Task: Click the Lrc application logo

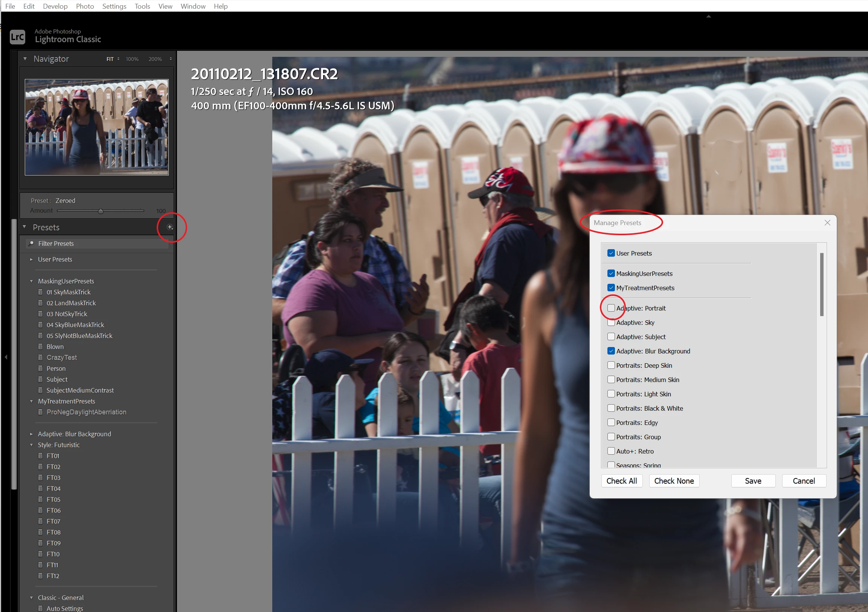Action: [x=17, y=37]
